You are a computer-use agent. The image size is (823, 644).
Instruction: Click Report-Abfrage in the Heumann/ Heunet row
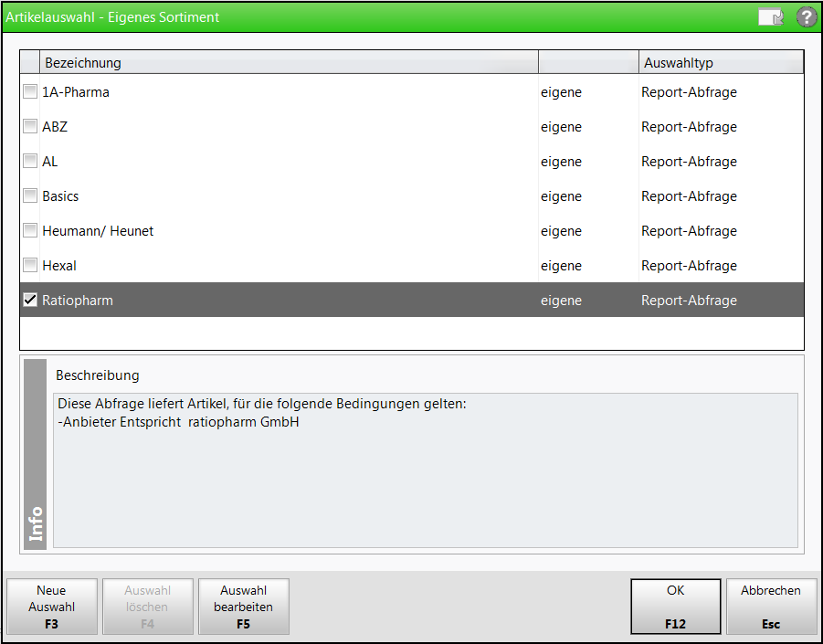tap(689, 231)
